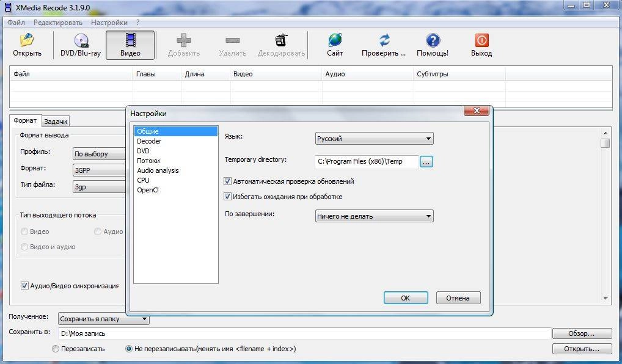The image size is (622, 364).
Task: Click the bottom Открыть... button
Action: point(582,349)
